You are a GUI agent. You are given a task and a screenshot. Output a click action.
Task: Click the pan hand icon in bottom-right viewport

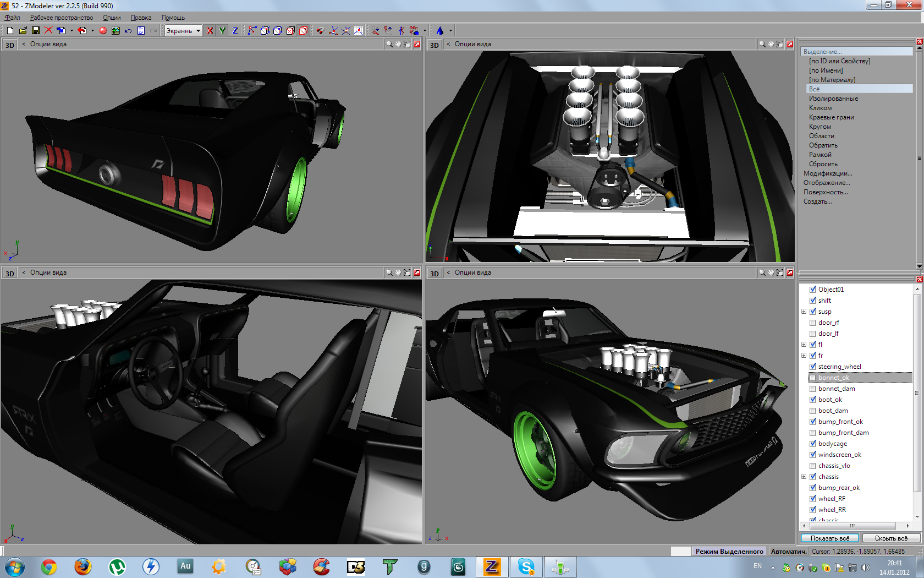771,272
